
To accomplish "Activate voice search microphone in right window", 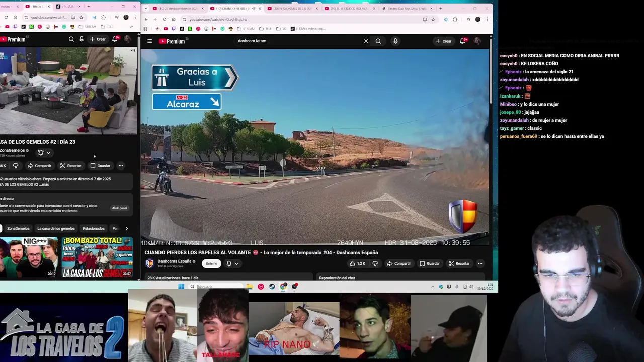I will pyautogui.click(x=395, y=41).
